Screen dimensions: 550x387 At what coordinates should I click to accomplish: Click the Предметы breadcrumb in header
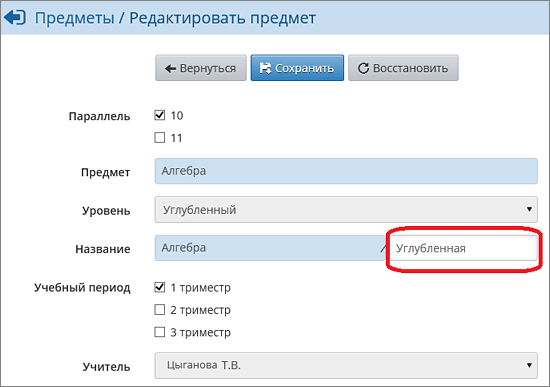point(75,18)
